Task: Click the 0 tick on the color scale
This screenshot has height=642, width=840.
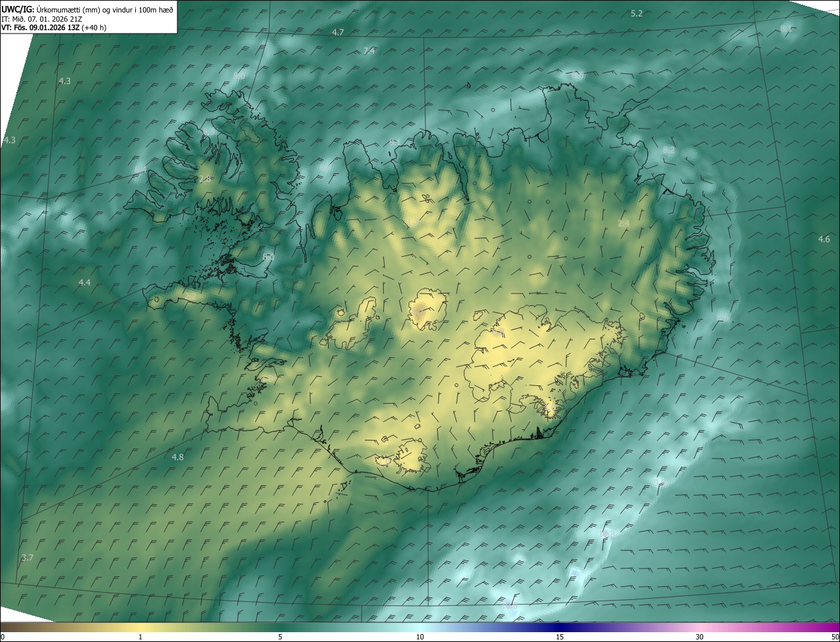Action: pos(3,637)
